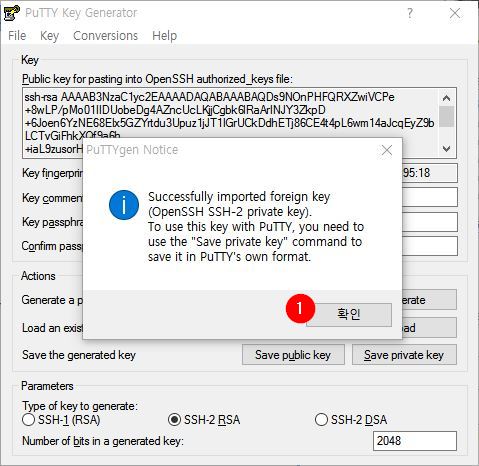Click the public key scrollbar up arrow
The image size is (479, 466).
[x=446, y=98]
